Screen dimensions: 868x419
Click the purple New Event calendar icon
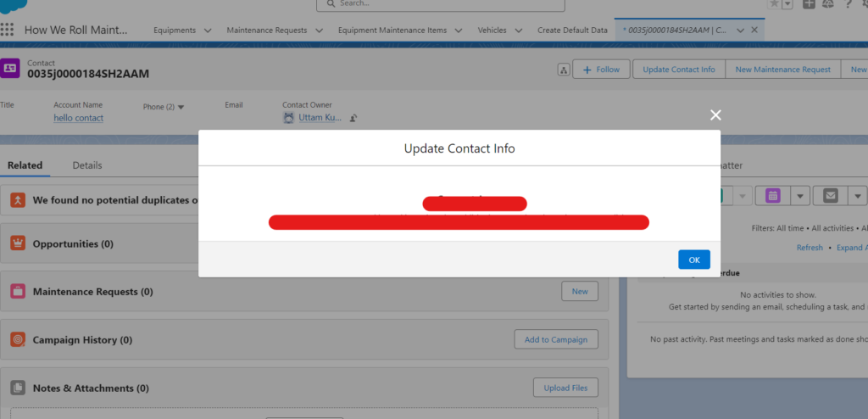[x=773, y=195]
